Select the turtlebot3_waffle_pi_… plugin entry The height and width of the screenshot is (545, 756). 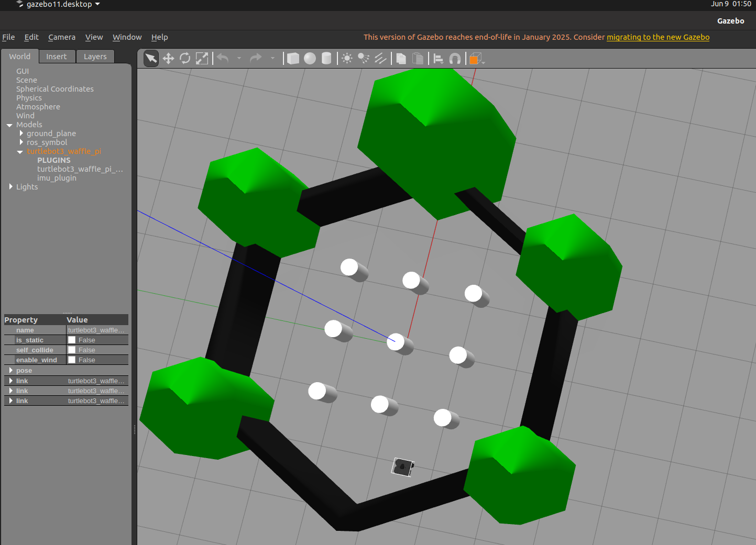tap(80, 169)
